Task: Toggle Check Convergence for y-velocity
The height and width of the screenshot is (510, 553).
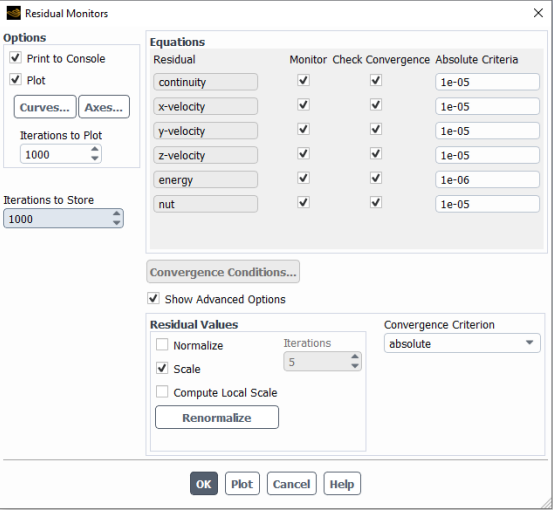Action: (376, 129)
